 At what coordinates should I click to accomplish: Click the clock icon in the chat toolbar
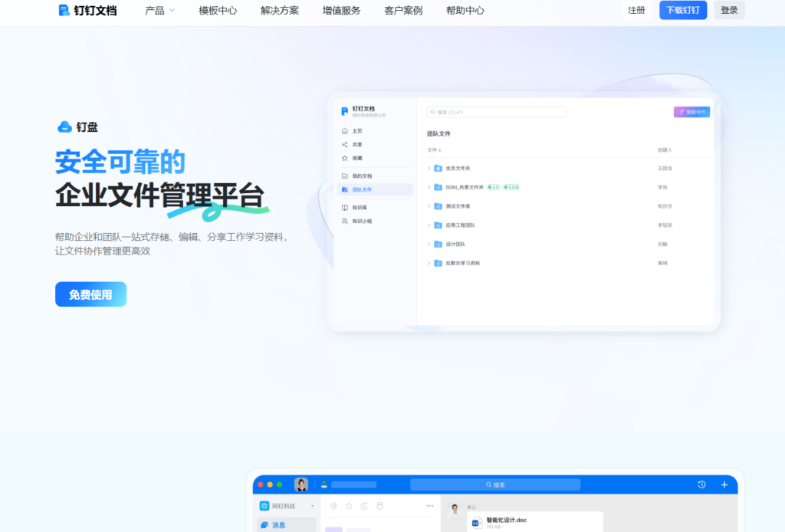[x=364, y=506]
